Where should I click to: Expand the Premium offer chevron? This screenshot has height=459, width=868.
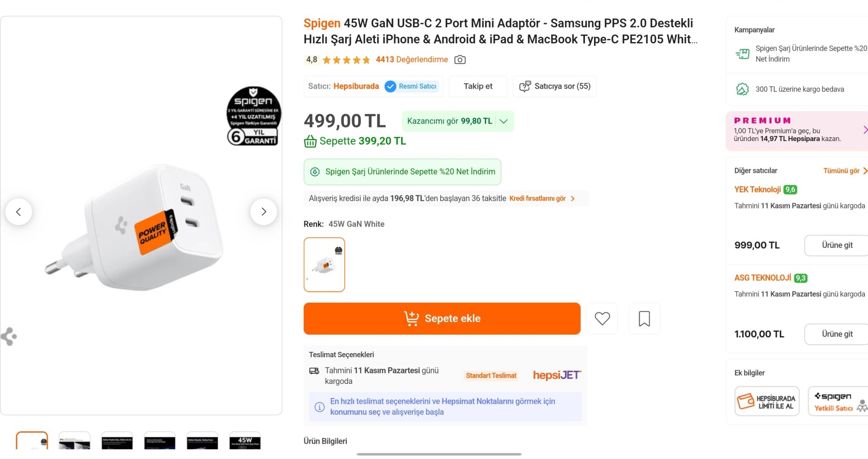point(864,130)
